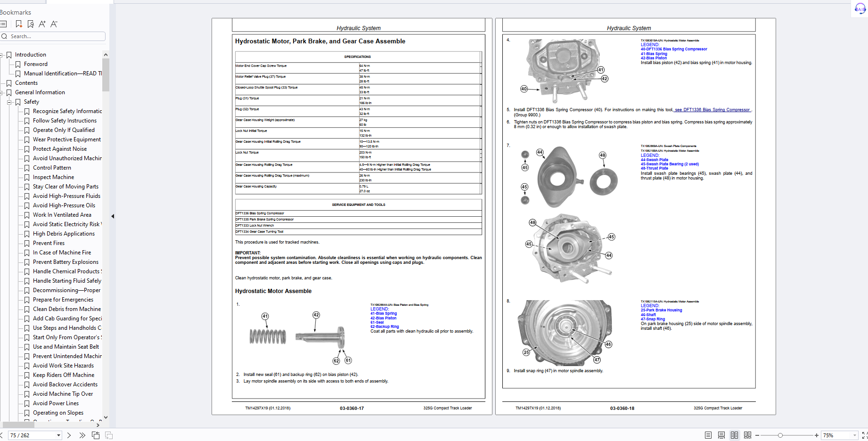Follow the DFT1336 Bias Spring Compressor link

pos(712,110)
